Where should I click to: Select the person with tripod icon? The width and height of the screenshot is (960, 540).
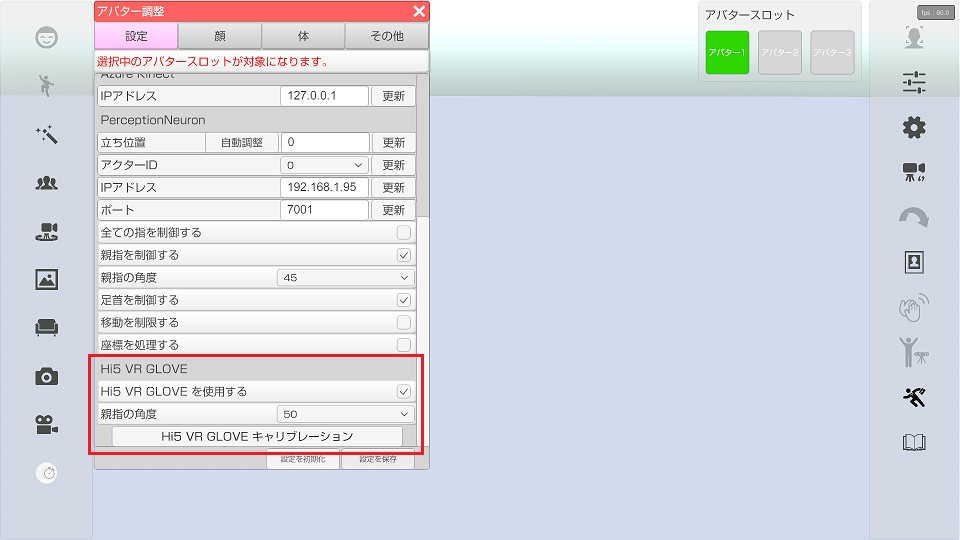[x=914, y=352]
